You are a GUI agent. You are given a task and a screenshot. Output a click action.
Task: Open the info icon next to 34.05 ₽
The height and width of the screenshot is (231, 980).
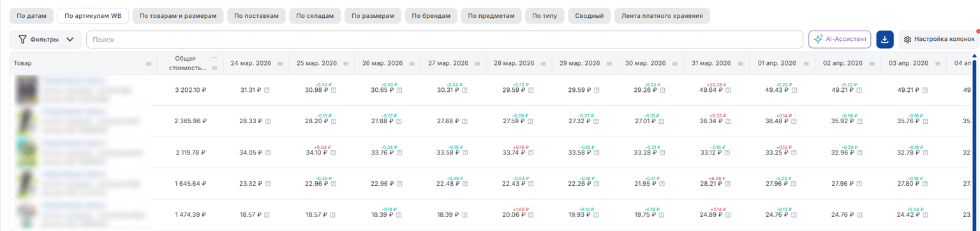click(x=267, y=153)
